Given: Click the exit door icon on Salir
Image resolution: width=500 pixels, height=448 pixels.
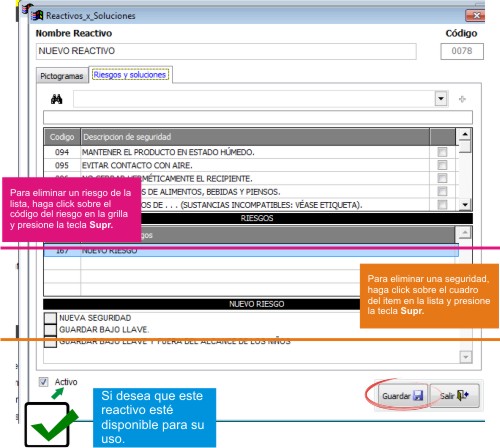Looking at the screenshot, I should [462, 396].
